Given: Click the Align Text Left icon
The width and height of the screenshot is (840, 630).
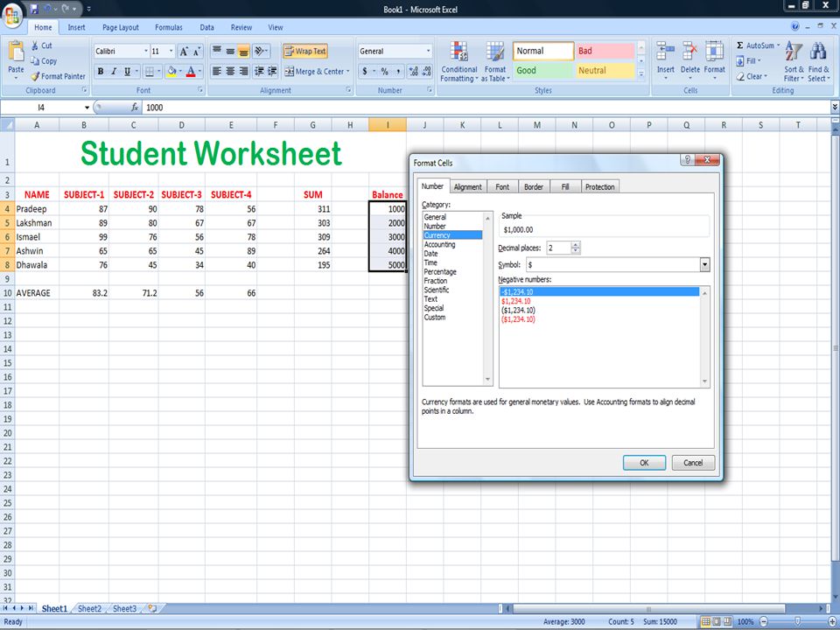Looking at the screenshot, I should coord(217,71).
